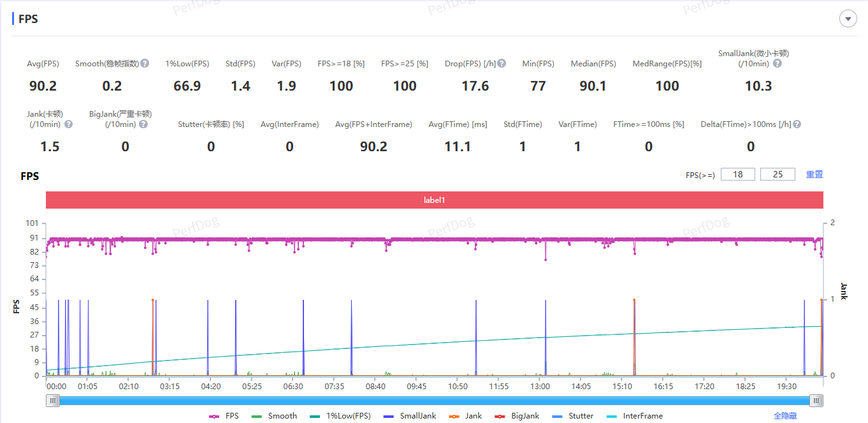Toggle Smooth series in chart legend
This screenshot has height=423, width=868.
coord(275,416)
